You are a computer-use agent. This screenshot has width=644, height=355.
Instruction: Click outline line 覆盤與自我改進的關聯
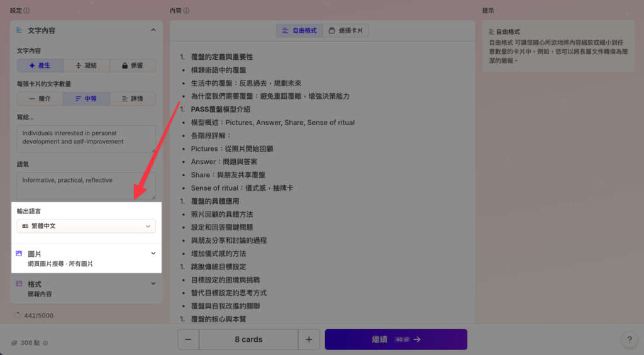click(225, 306)
